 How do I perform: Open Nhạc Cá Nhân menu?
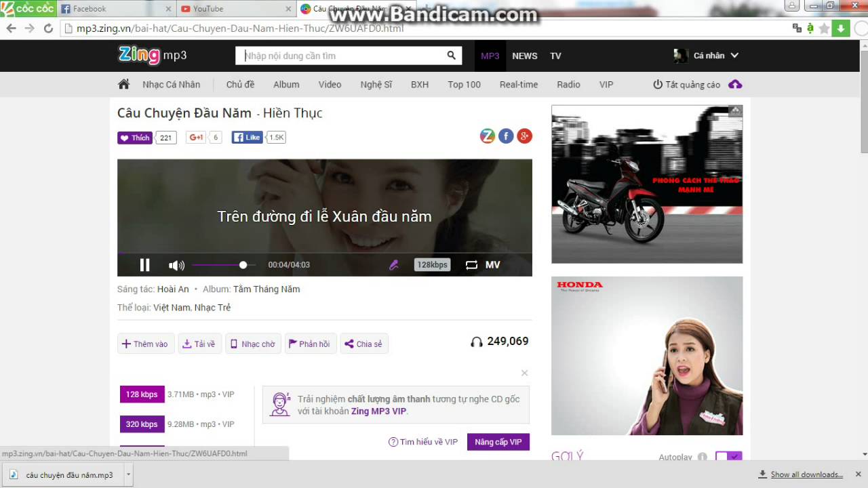[x=172, y=85]
